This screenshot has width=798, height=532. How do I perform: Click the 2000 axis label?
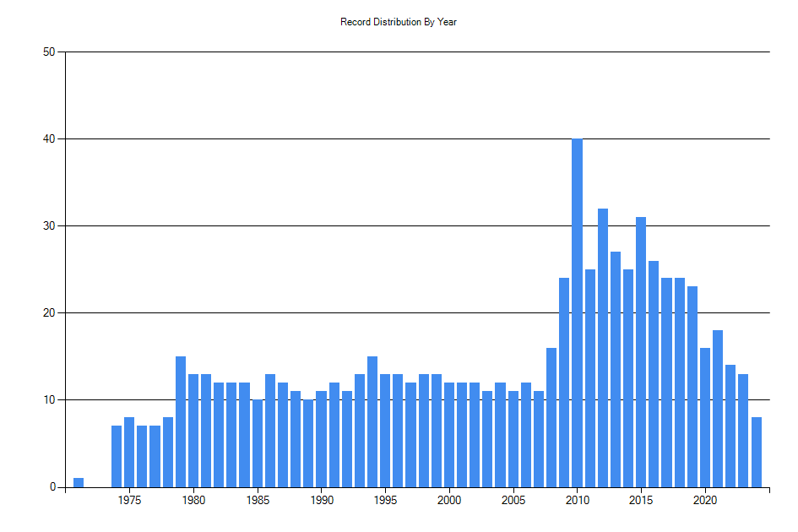[x=450, y=500]
